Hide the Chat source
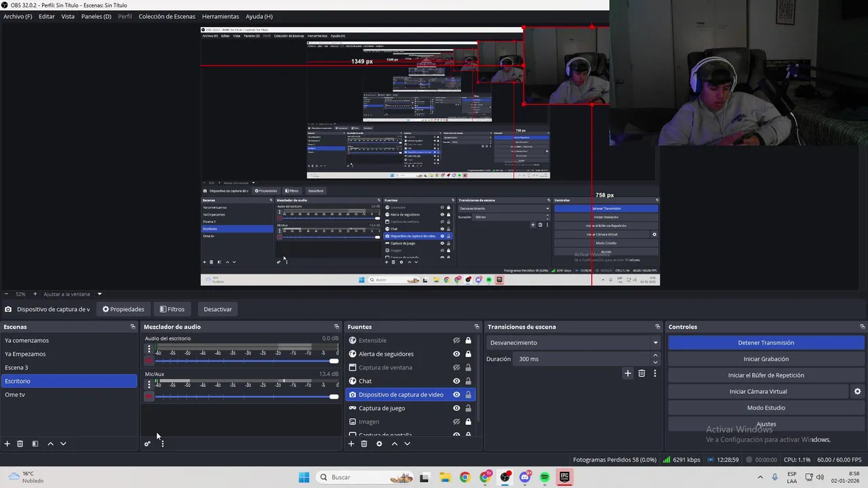The height and width of the screenshot is (488, 868). (456, 381)
